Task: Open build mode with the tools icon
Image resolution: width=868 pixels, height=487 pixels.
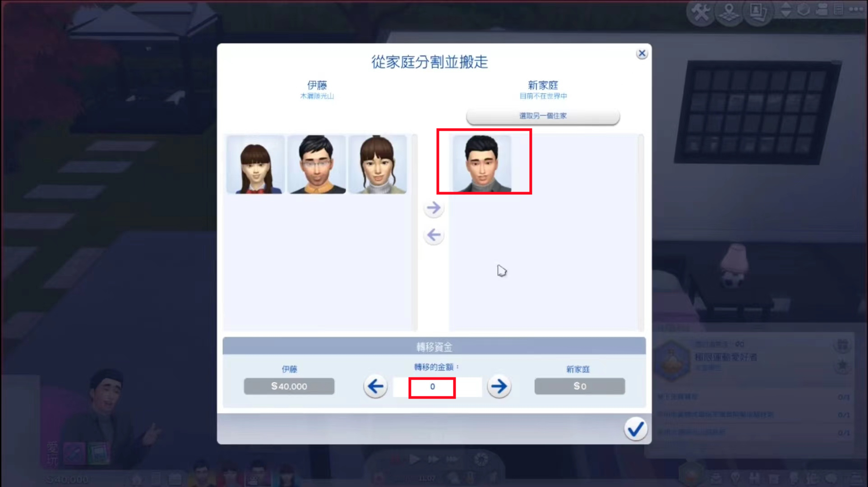Action: (x=701, y=13)
